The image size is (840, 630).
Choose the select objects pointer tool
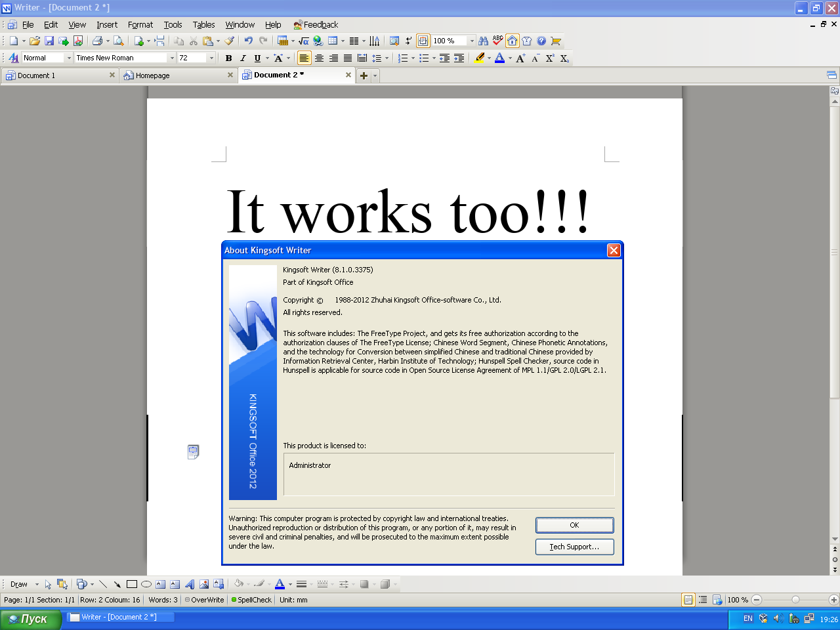48,584
